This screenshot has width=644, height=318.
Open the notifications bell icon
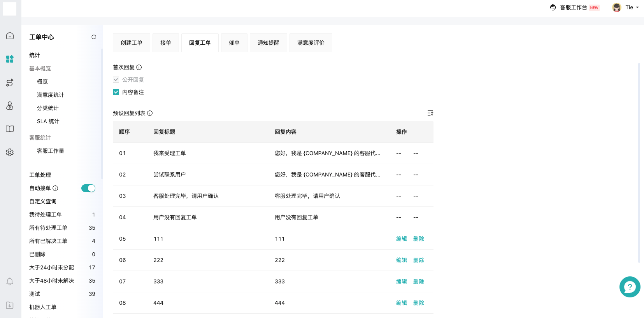tap(10, 282)
